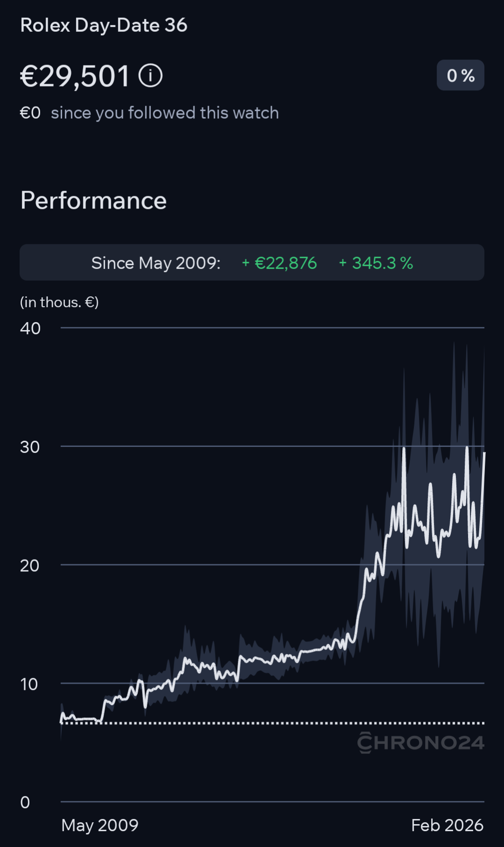The image size is (504, 847).
Task: Click the 10 y-axis label
Action: coord(29,684)
